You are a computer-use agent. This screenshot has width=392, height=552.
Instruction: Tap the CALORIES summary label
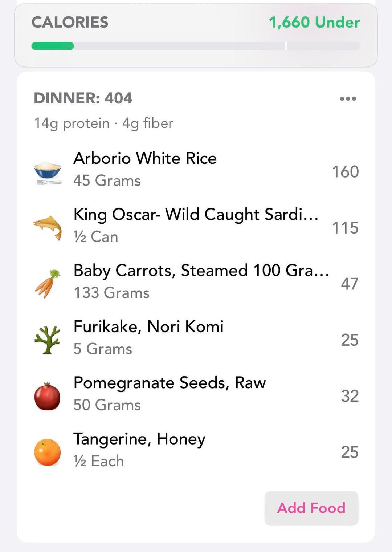(70, 22)
